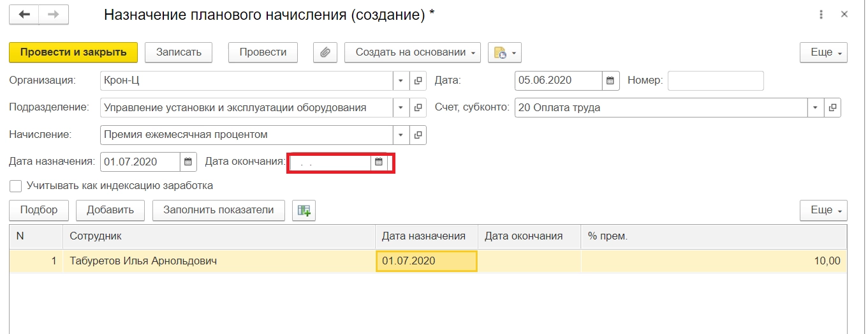Screen dimensions: 868x334
Task: Click the back navigation arrow
Action: pyautogui.click(x=24, y=15)
